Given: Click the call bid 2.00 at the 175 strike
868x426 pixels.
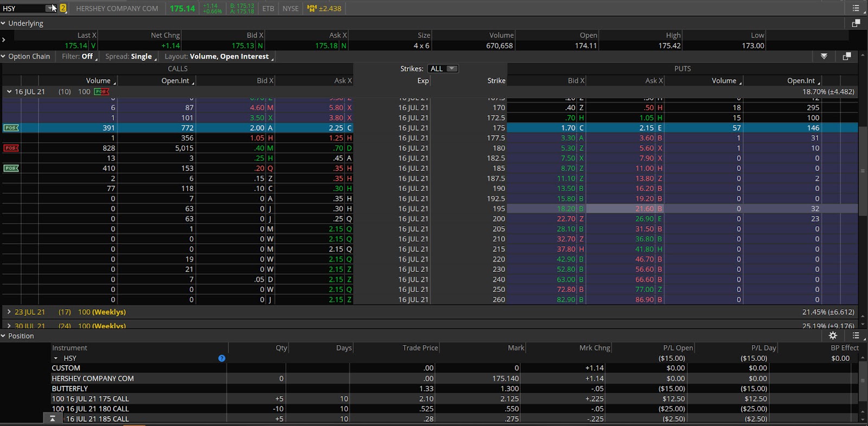Looking at the screenshot, I should pyautogui.click(x=257, y=128).
